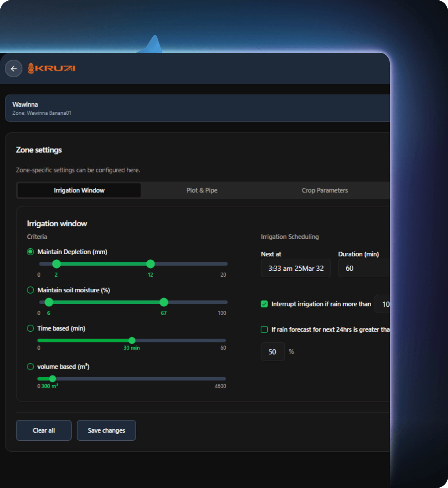Screen dimensions: 448x488
Task: Click the time based slider handle
Action: tap(132, 340)
